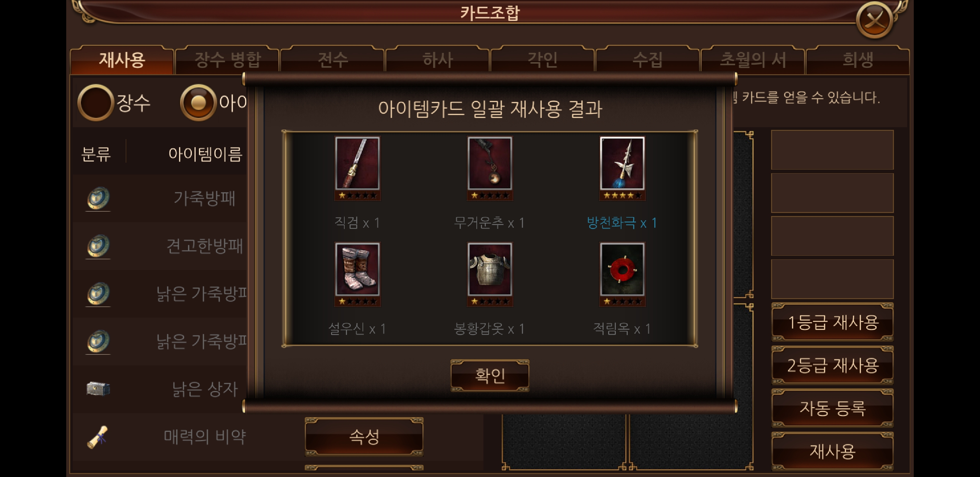Select the 직검 sword item card
Viewport: 980px width, 477px height.
[x=357, y=168]
